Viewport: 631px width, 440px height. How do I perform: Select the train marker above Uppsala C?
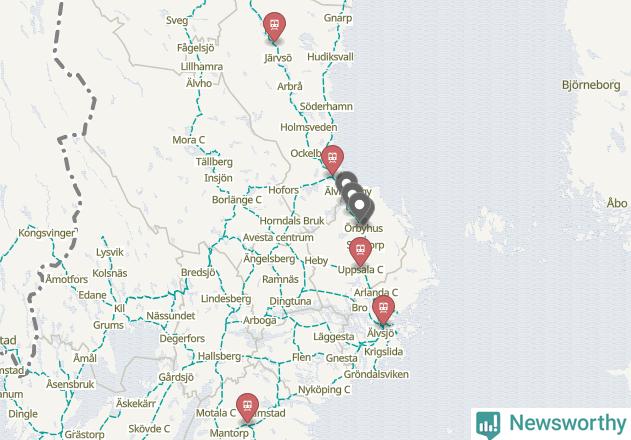click(x=361, y=251)
